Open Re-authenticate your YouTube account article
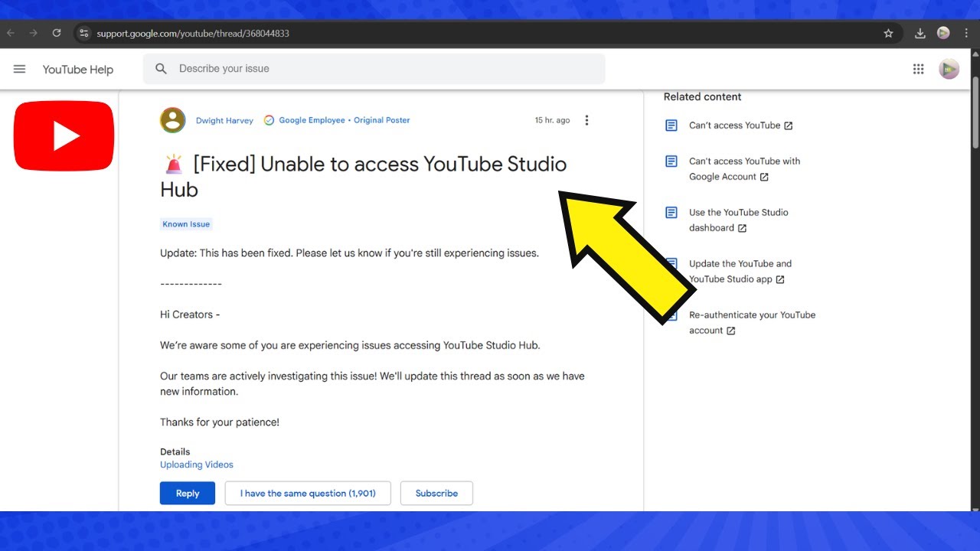 752,323
